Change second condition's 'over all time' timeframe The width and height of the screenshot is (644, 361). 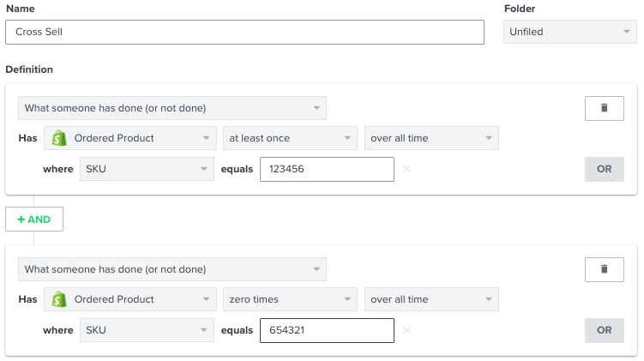pos(431,299)
